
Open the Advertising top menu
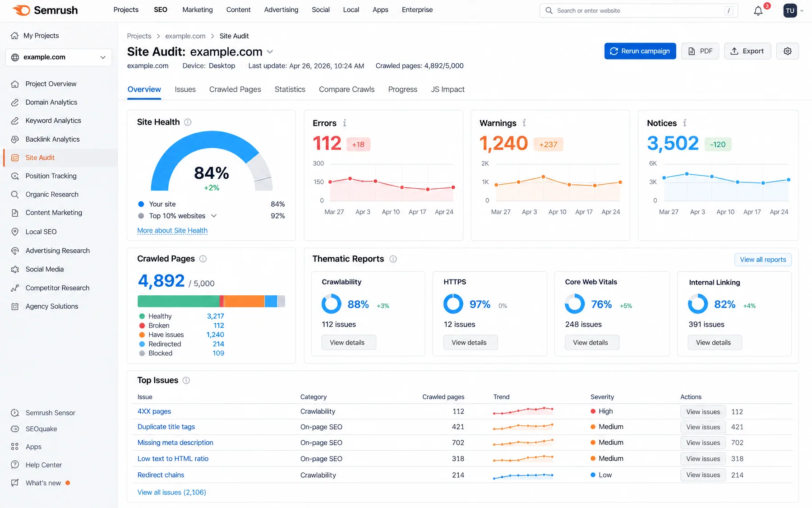[x=281, y=10]
